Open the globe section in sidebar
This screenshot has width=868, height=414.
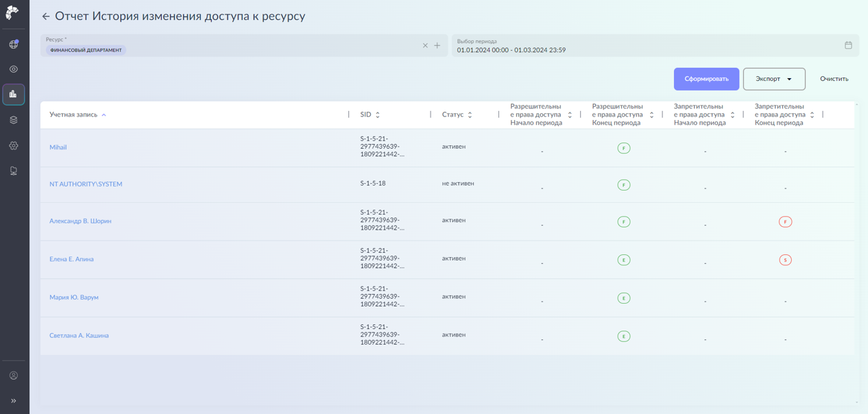[14, 45]
